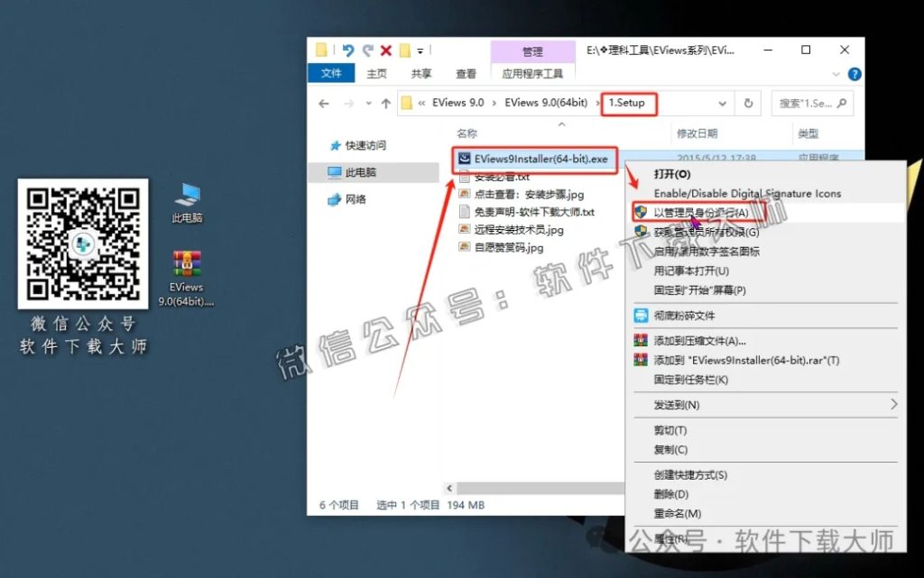The width and height of the screenshot is (924, 578).
Task: Open the address bar dropdown arrow
Action: (724, 104)
